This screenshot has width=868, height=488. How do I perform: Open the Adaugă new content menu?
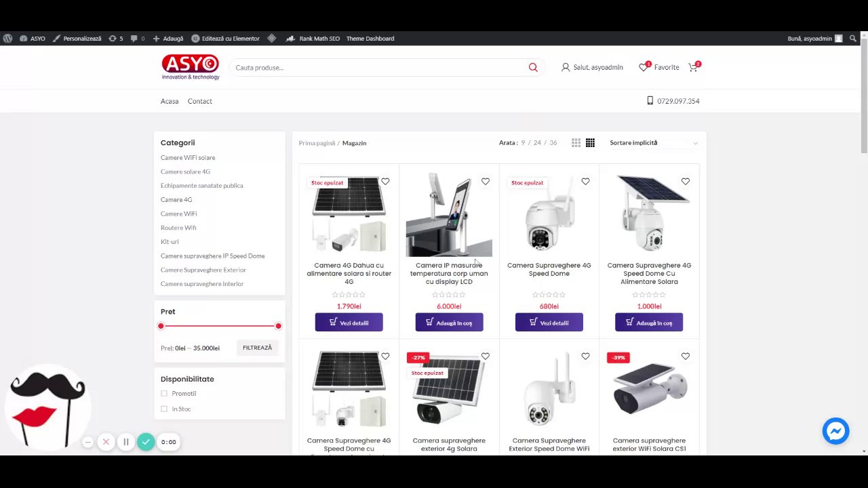click(168, 39)
